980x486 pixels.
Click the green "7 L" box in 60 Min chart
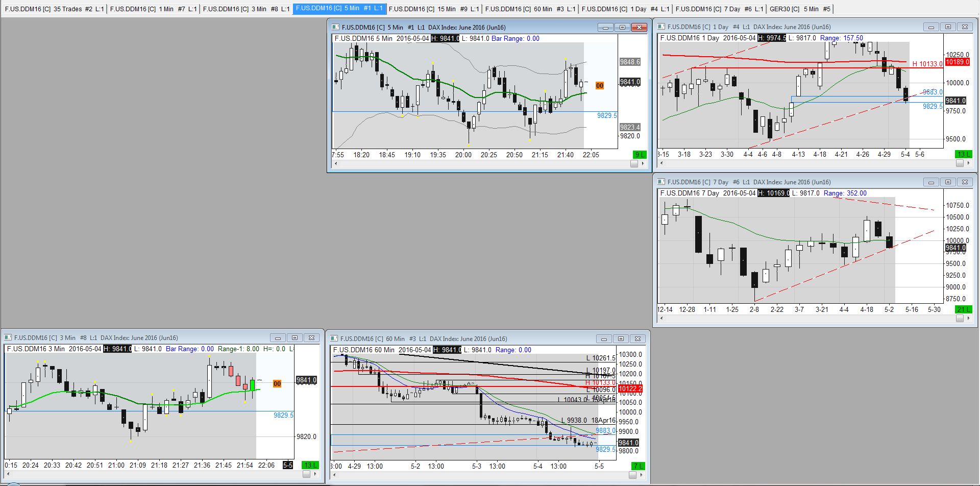click(638, 466)
